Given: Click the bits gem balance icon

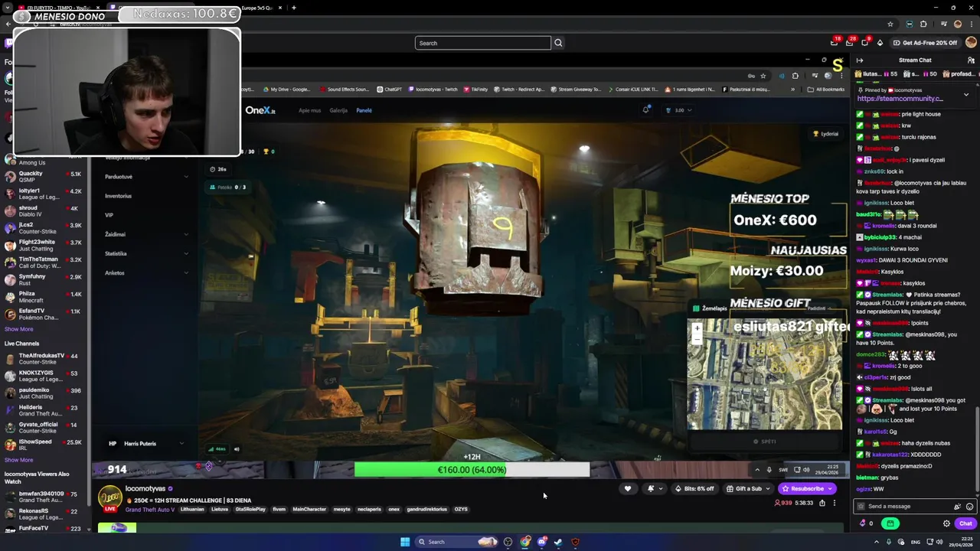Looking at the screenshot, I should [x=864, y=523].
